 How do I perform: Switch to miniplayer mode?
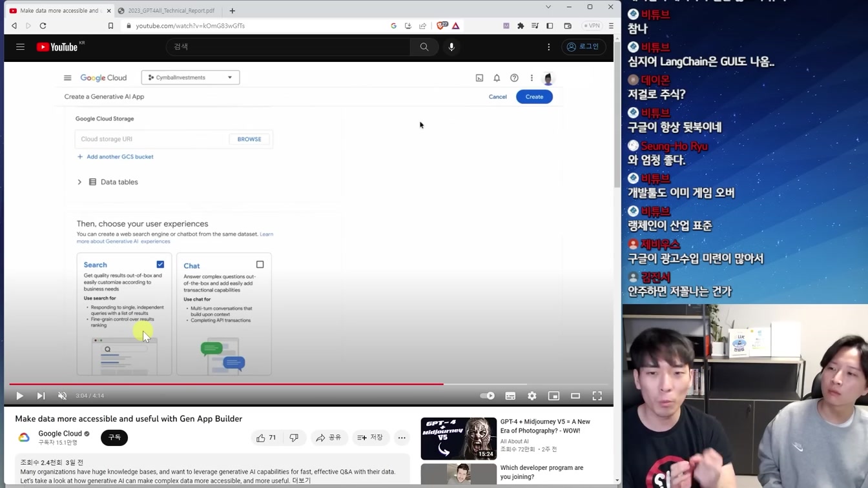point(553,396)
